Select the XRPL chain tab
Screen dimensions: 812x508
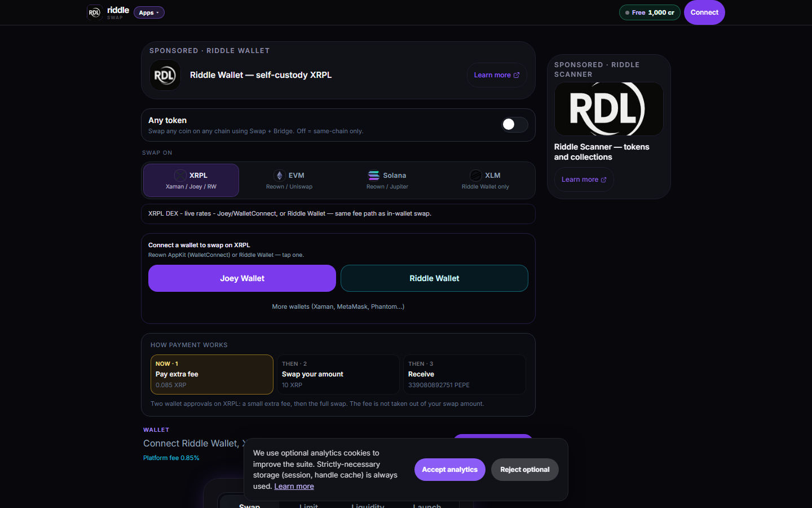coord(191,181)
